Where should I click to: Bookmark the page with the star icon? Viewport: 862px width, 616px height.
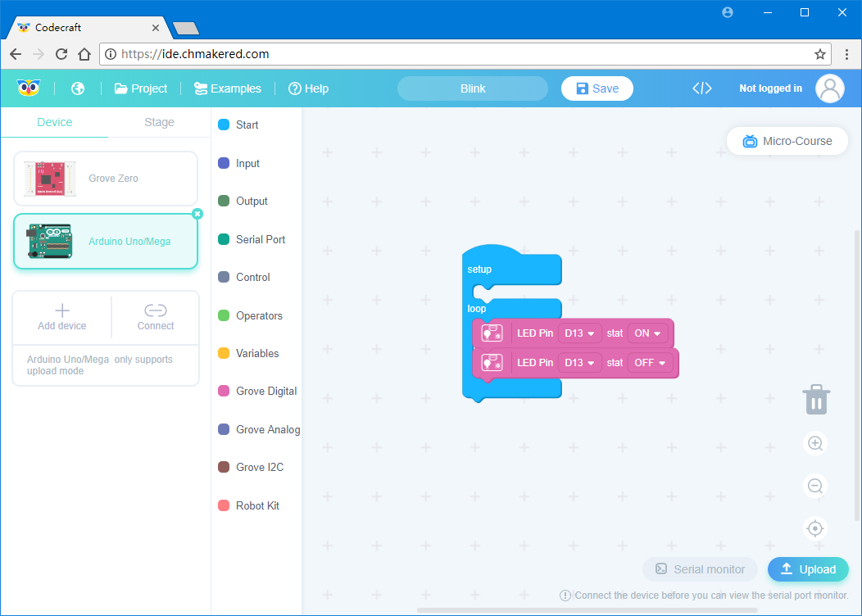[x=819, y=54]
